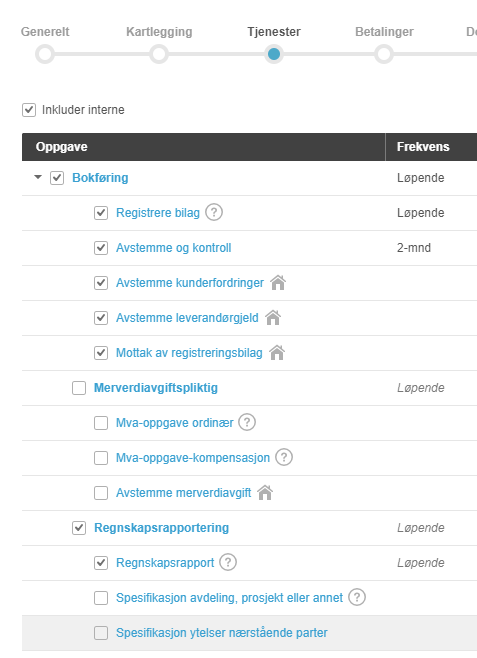Check Spesifikasjon ytelser nærstående parter checkbox
The height and width of the screenshot is (658, 477).
(x=101, y=632)
